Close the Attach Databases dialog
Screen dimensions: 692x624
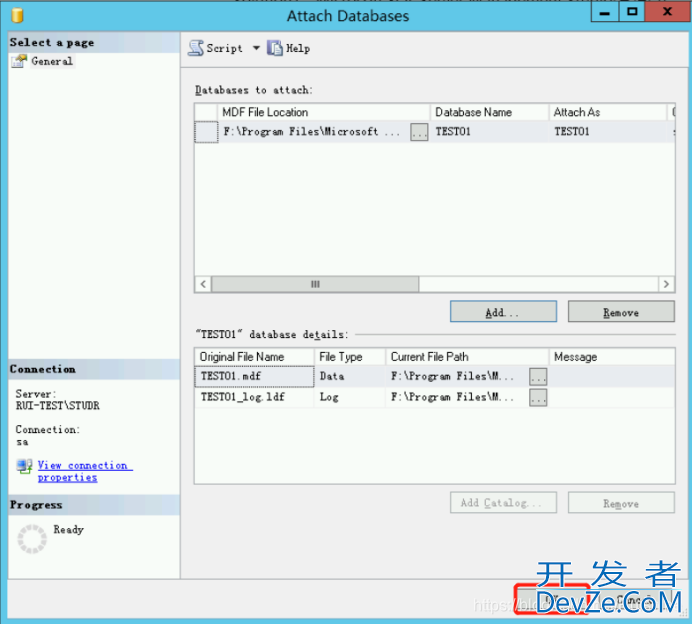pos(667,12)
